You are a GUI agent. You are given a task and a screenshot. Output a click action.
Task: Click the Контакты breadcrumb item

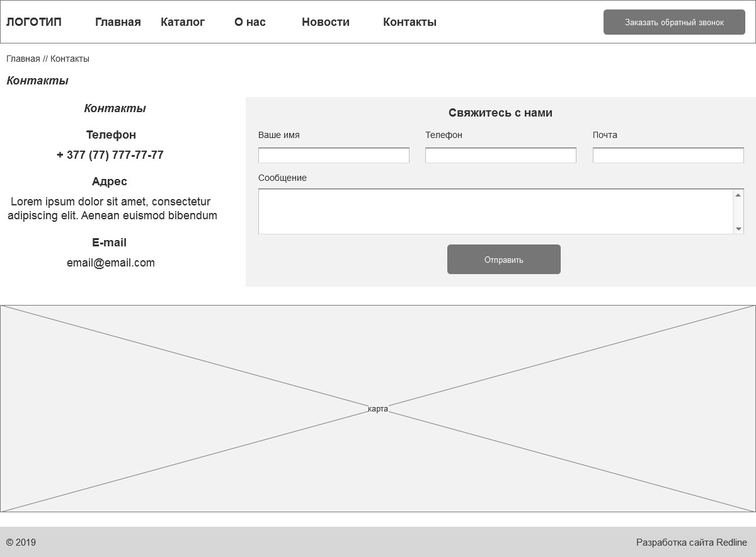tap(70, 59)
